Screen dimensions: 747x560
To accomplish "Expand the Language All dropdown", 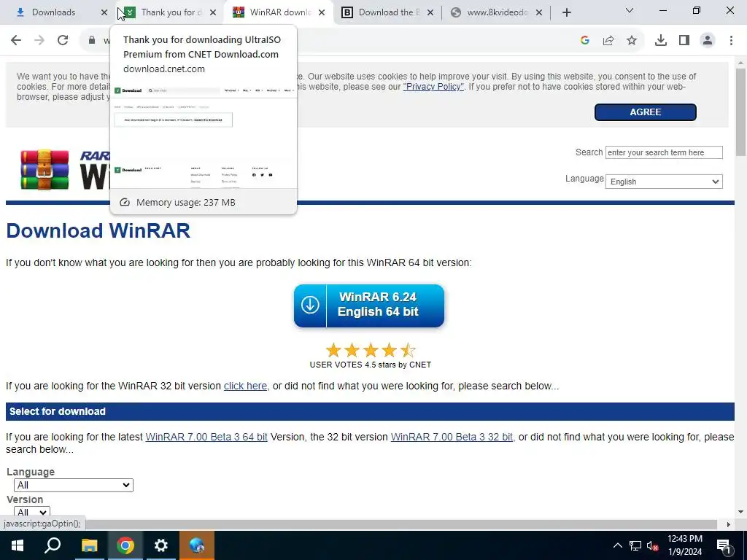I will tap(74, 485).
